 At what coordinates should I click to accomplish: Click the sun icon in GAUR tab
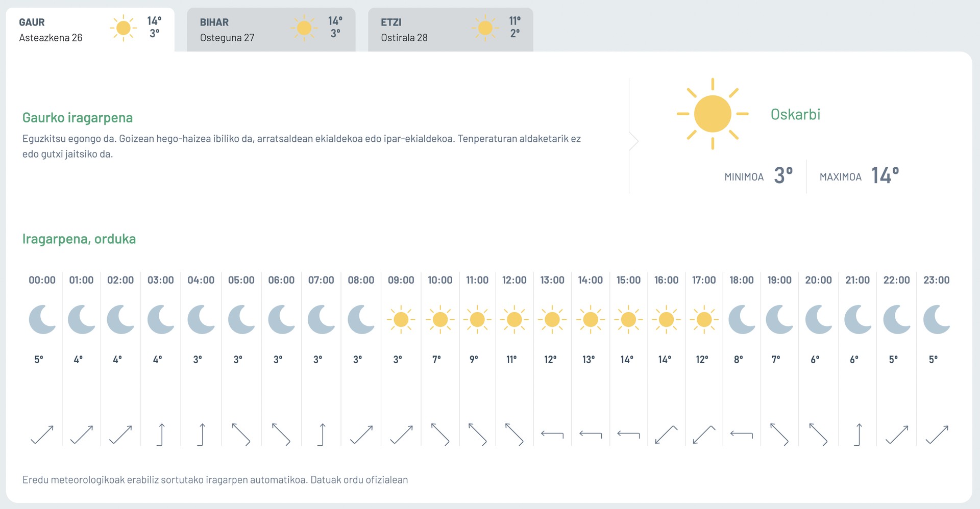124,28
